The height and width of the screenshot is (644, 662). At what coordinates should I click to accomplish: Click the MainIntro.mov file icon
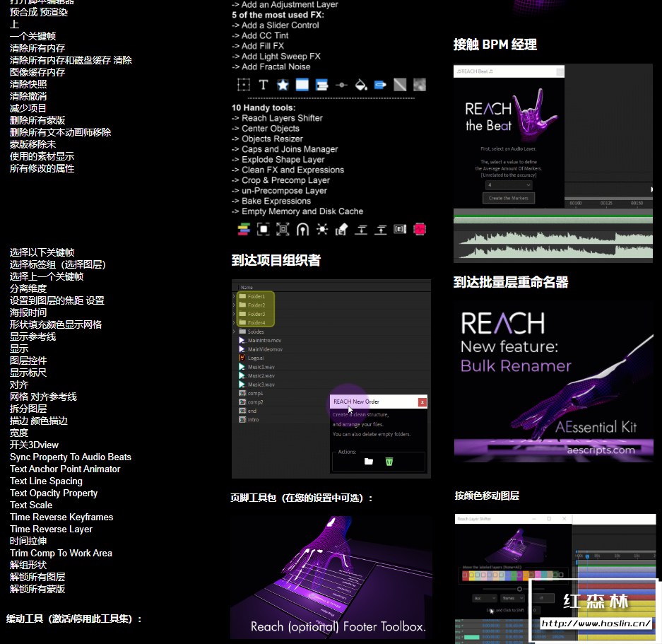point(242,340)
